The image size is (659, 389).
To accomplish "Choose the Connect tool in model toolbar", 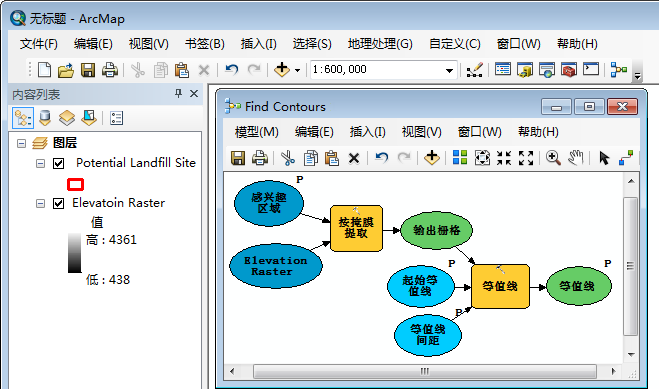I will [x=626, y=158].
